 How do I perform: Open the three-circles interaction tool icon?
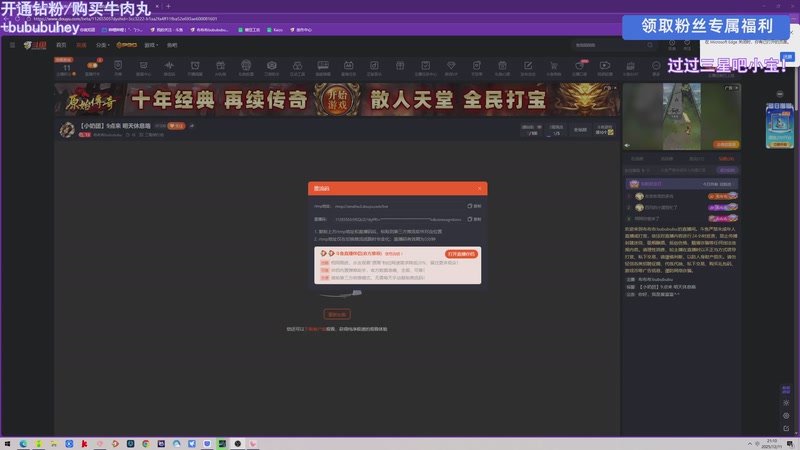(x=297, y=65)
